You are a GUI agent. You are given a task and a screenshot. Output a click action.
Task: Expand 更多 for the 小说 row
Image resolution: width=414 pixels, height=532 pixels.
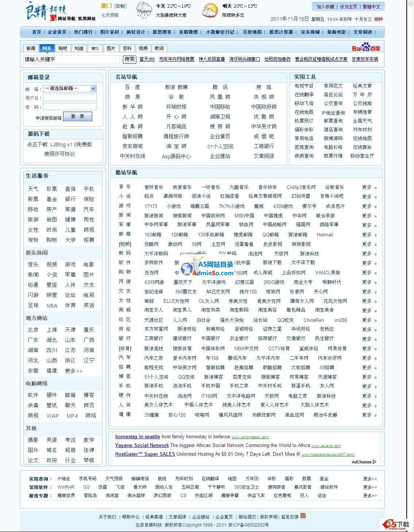point(369,197)
